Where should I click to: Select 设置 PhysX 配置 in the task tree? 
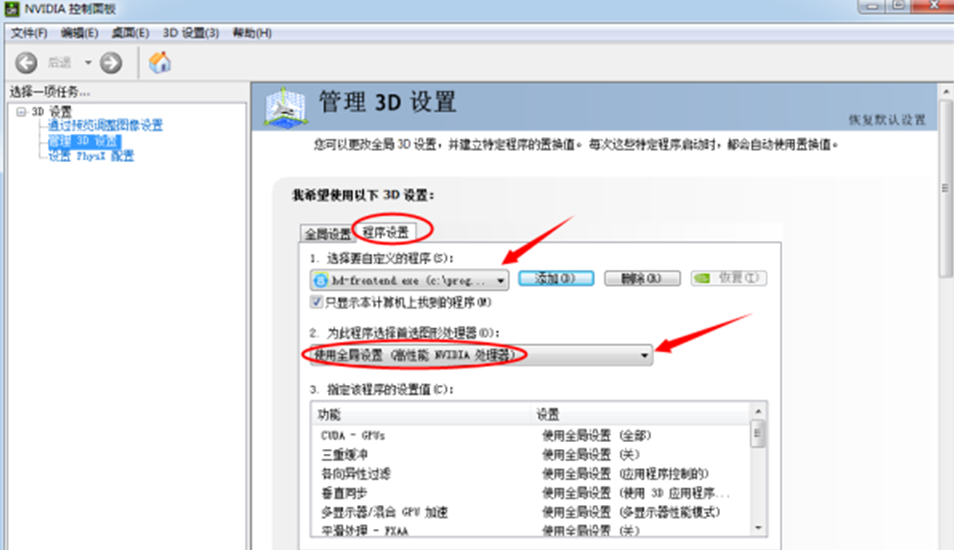coord(91,156)
